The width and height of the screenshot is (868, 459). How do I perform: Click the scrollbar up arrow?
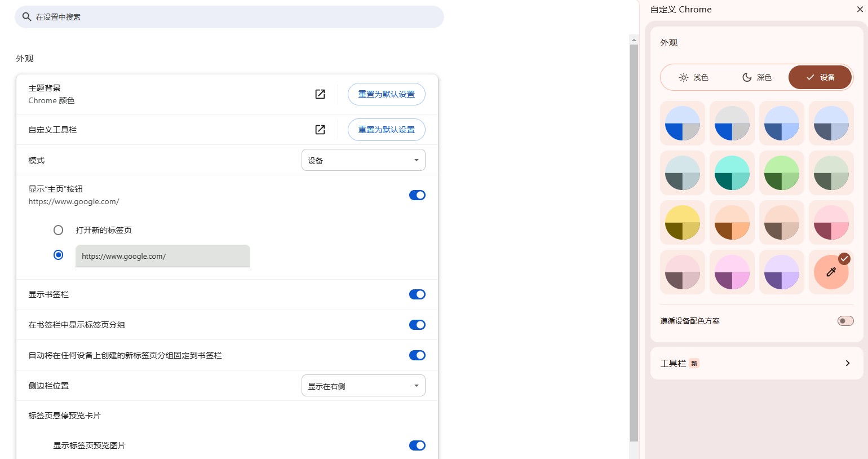(x=634, y=40)
